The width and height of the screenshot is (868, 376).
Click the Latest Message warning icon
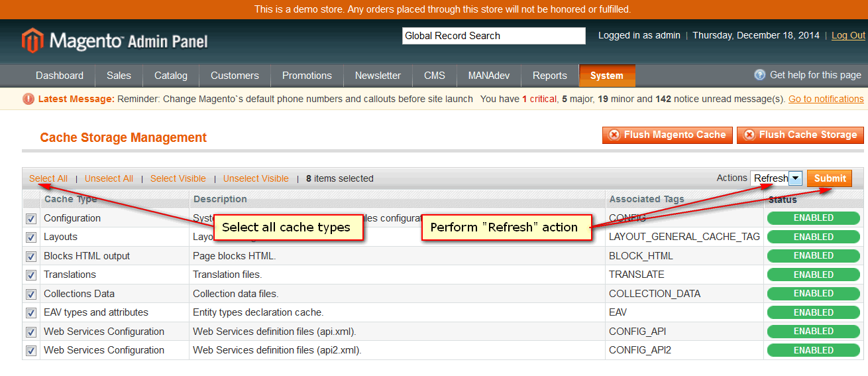(28, 99)
